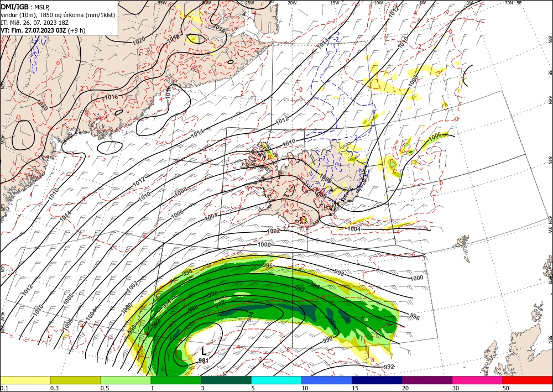
Task: Select the dark green 3 mm legend swatch
Action: (226, 380)
